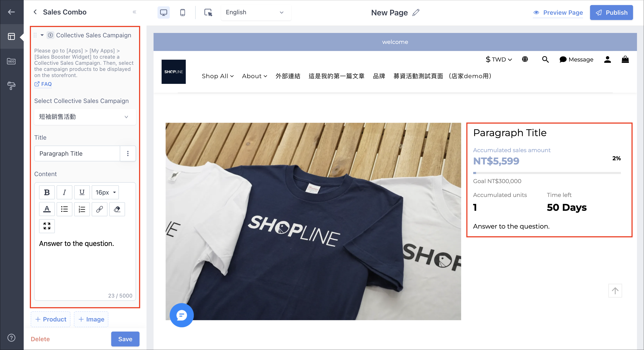Open the SEO settings icon

pyautogui.click(x=11, y=61)
